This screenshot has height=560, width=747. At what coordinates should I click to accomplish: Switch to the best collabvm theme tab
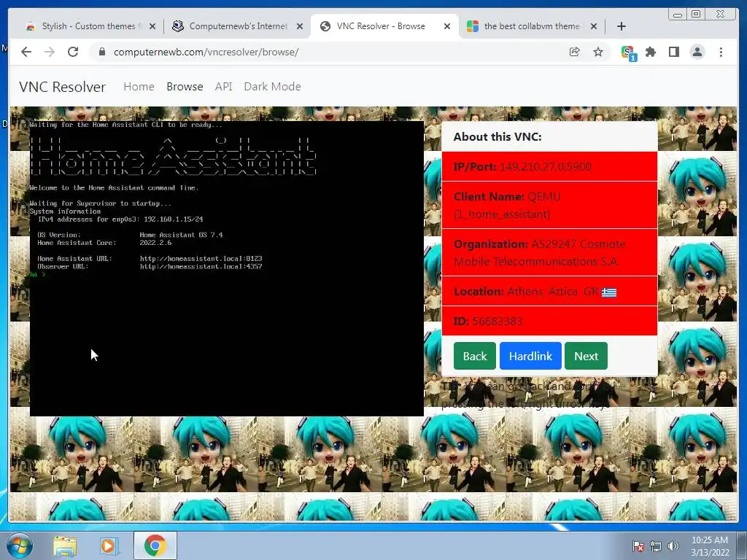click(531, 26)
